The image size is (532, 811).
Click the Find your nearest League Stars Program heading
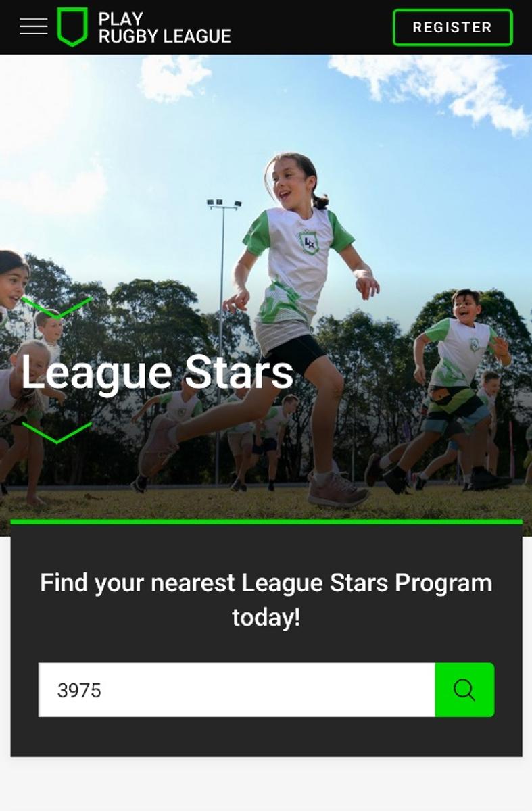point(266,599)
